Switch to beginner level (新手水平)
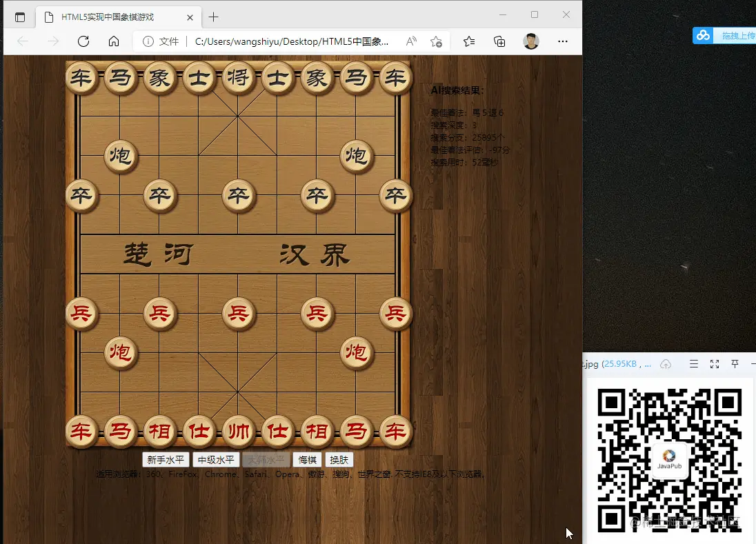The height and width of the screenshot is (544, 756). click(166, 460)
